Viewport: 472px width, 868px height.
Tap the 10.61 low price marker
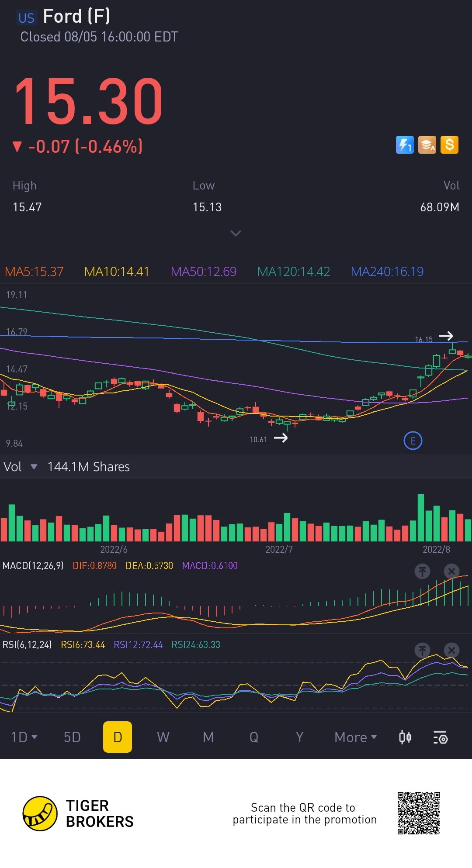(x=258, y=439)
